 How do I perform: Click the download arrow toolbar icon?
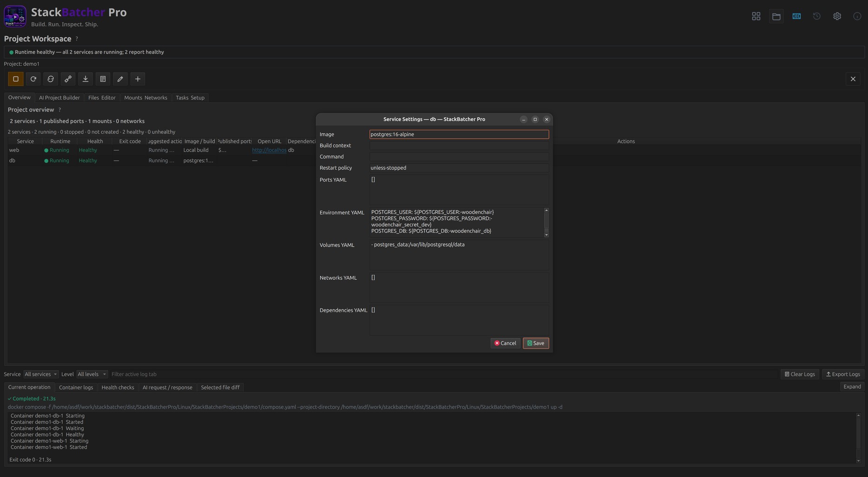[86, 79]
